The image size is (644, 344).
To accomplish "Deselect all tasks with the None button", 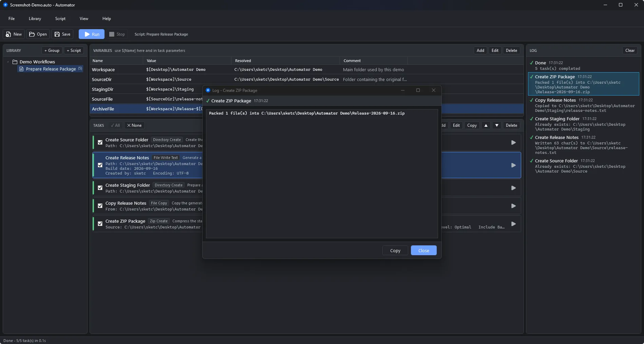I will click(134, 125).
